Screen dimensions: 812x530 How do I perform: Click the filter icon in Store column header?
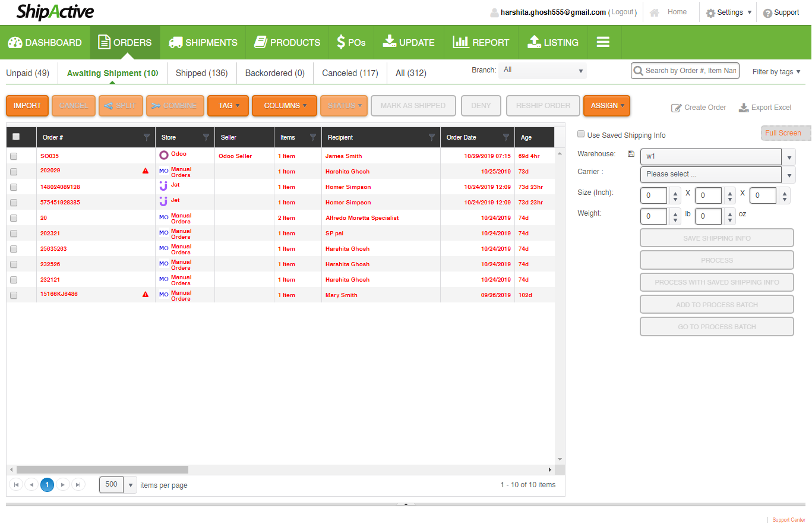pos(206,137)
